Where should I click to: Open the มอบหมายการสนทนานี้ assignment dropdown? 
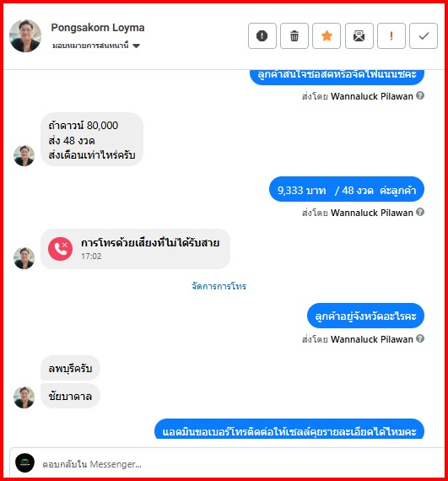coord(96,46)
